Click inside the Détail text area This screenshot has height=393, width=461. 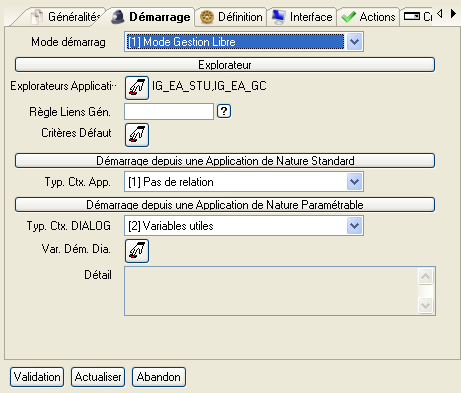271,291
